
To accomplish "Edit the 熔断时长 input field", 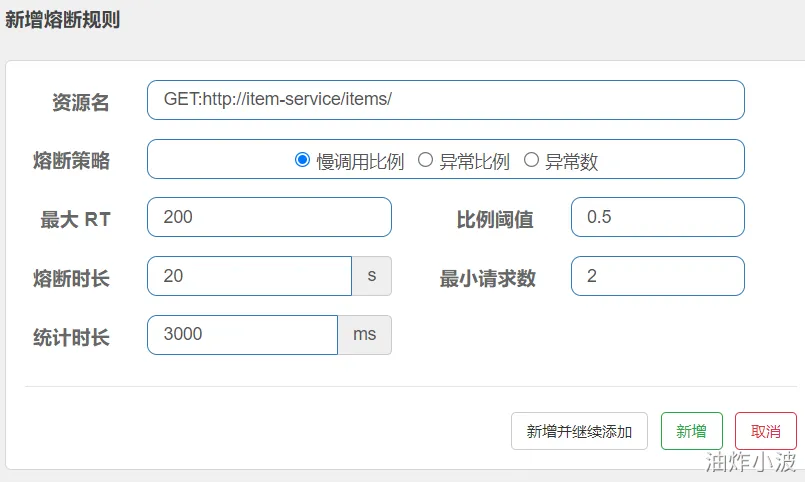I will (x=249, y=276).
